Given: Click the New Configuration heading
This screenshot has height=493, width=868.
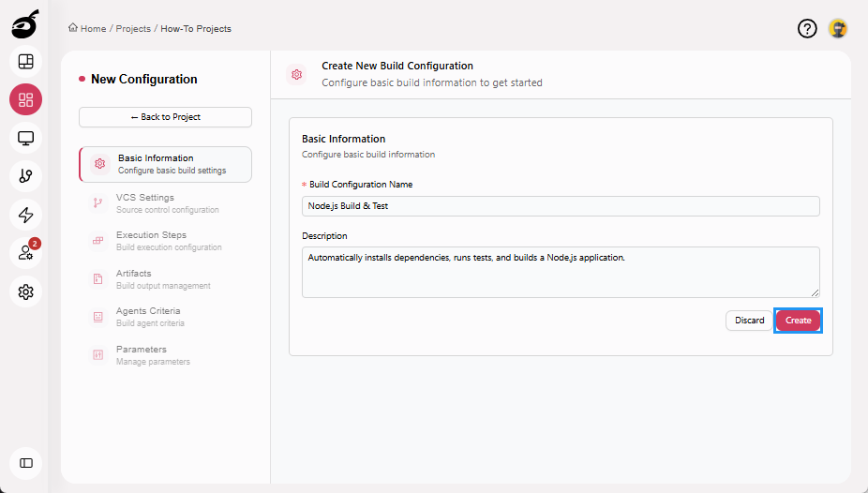Looking at the screenshot, I should coord(144,79).
